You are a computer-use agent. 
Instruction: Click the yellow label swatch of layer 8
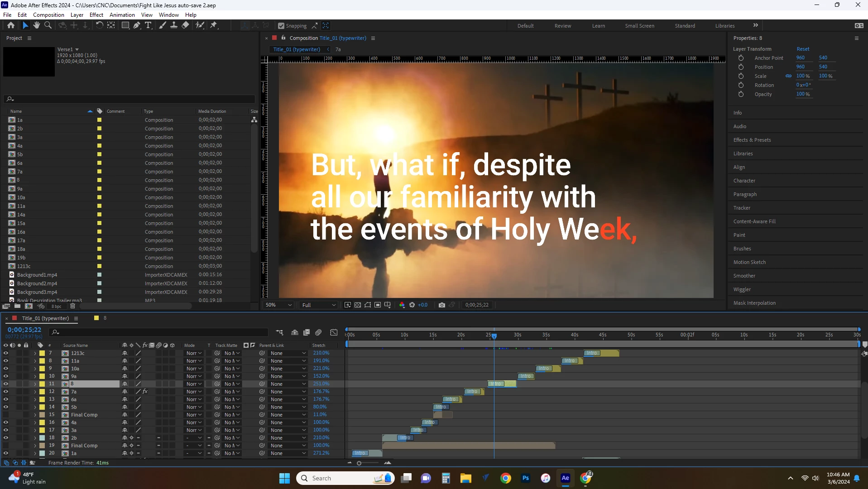(42, 384)
